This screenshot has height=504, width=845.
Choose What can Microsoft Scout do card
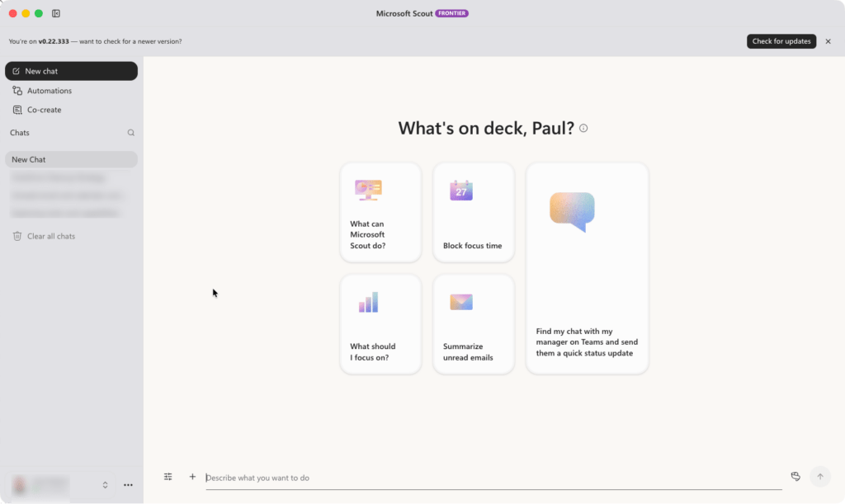pos(380,213)
